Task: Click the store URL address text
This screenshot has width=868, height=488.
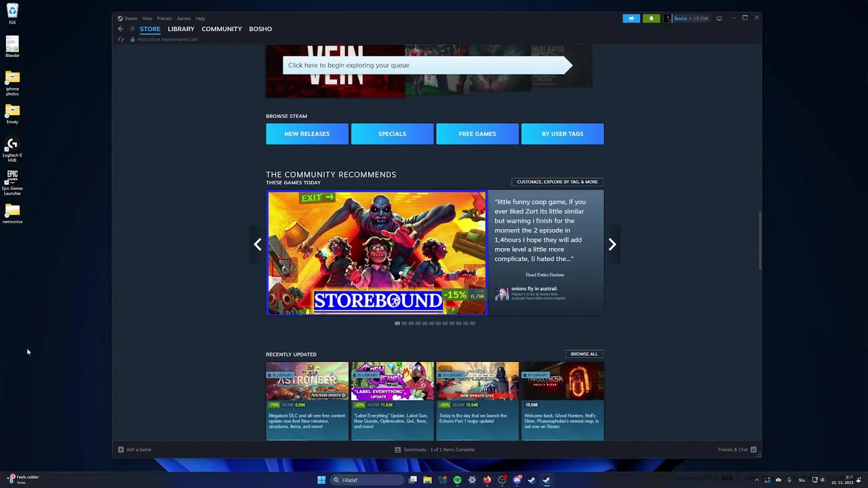Action: (x=167, y=39)
